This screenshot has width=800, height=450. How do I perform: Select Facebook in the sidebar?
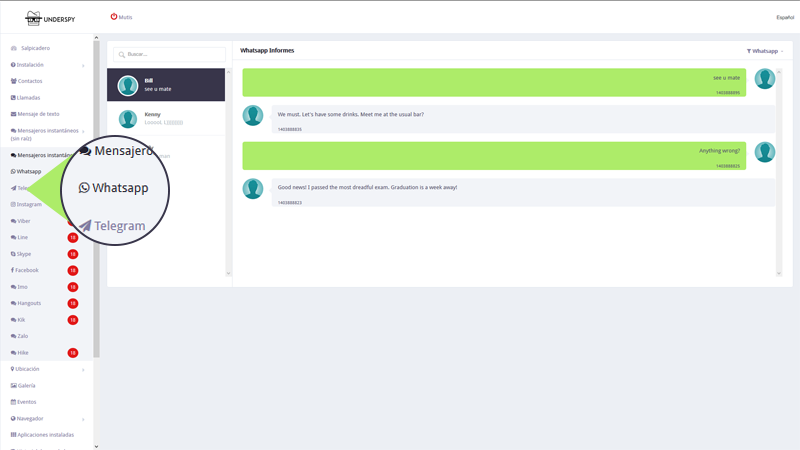click(24, 270)
